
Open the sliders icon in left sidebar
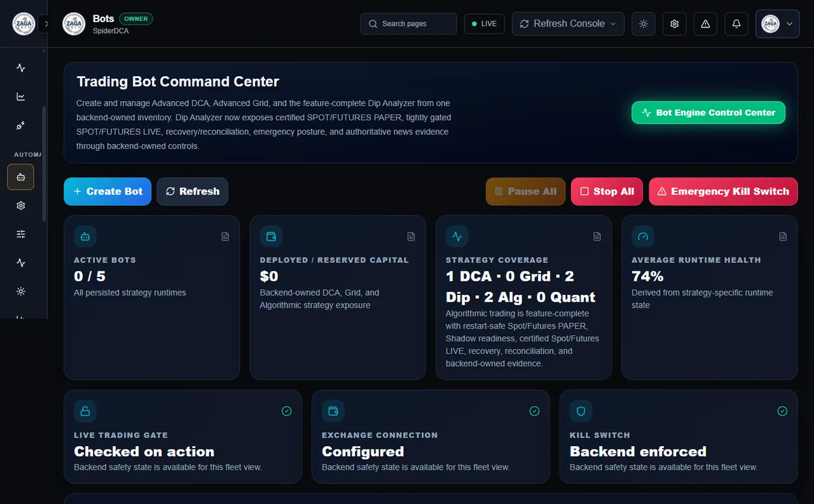[21, 234]
